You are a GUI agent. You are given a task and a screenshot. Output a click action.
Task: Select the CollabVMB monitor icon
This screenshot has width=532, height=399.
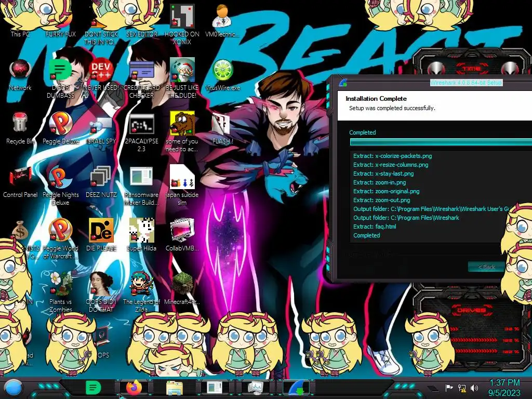click(182, 235)
